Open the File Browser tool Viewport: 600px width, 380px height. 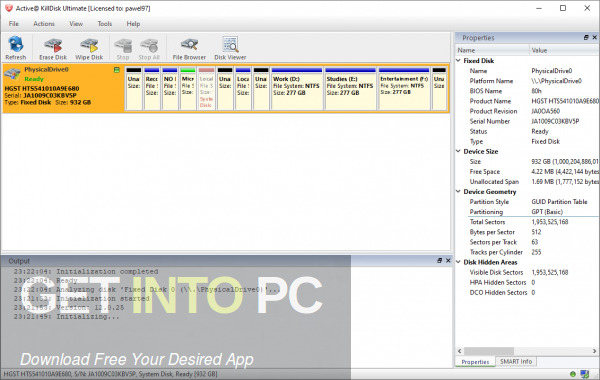(x=189, y=49)
